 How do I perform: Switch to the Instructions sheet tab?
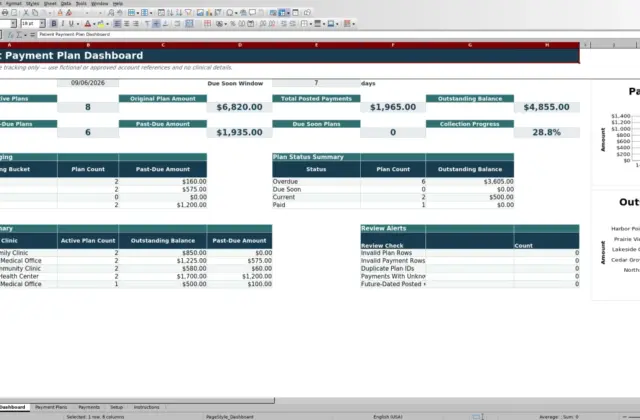[x=147, y=407]
